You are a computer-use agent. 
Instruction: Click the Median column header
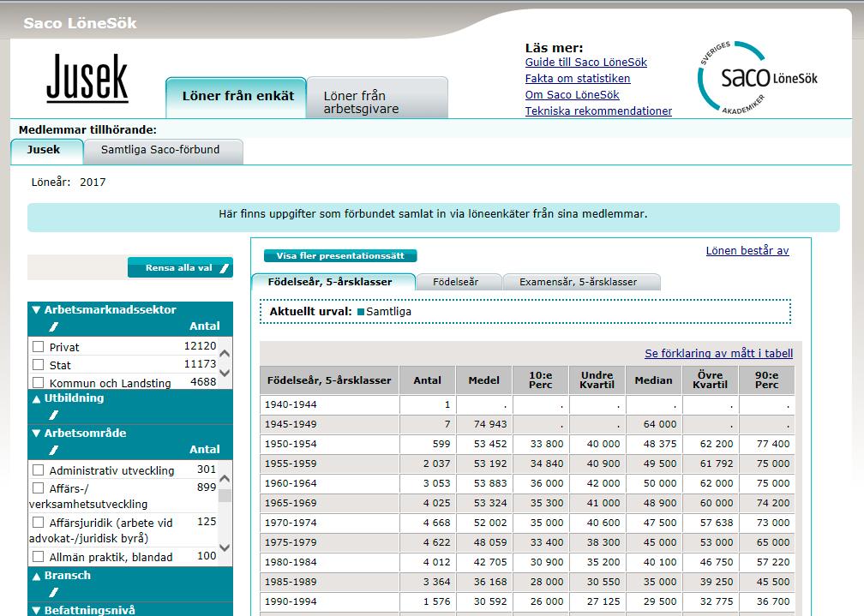tap(653, 380)
